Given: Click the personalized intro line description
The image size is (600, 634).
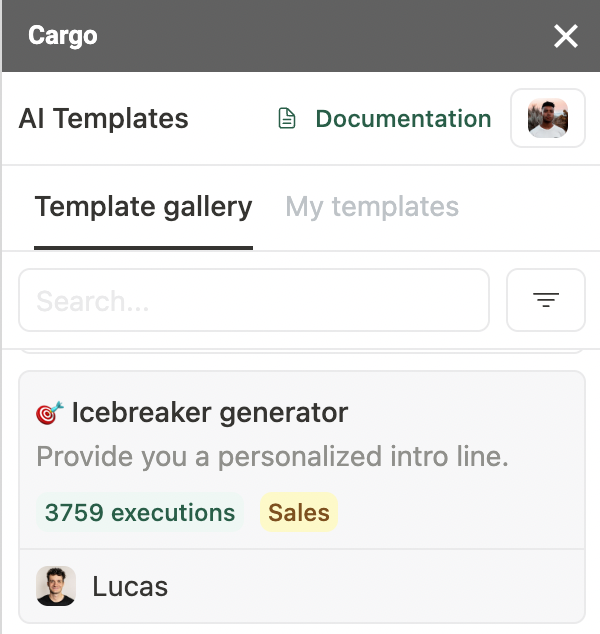Looking at the screenshot, I should [273, 457].
